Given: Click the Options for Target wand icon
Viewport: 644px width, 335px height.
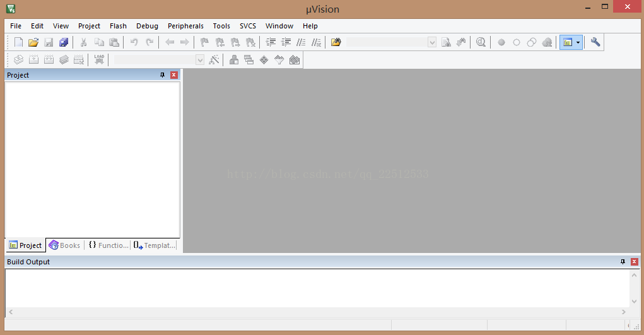Looking at the screenshot, I should tap(214, 60).
